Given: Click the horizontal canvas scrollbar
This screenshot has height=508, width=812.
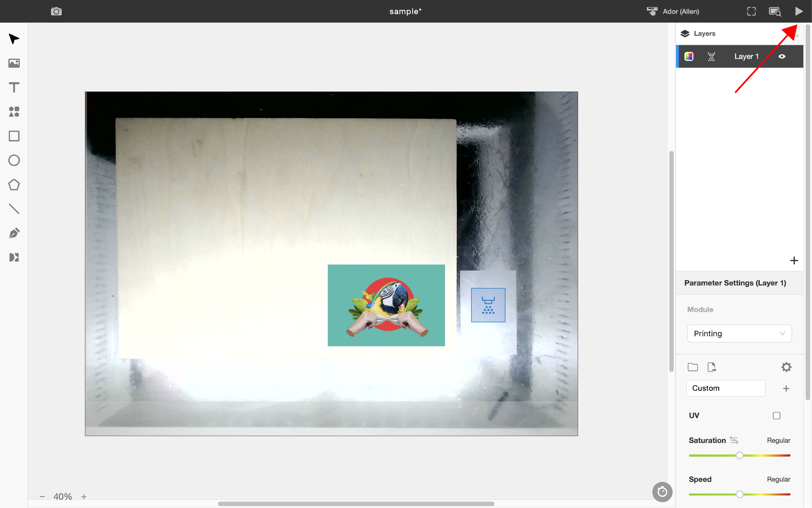Looking at the screenshot, I should click(356, 504).
